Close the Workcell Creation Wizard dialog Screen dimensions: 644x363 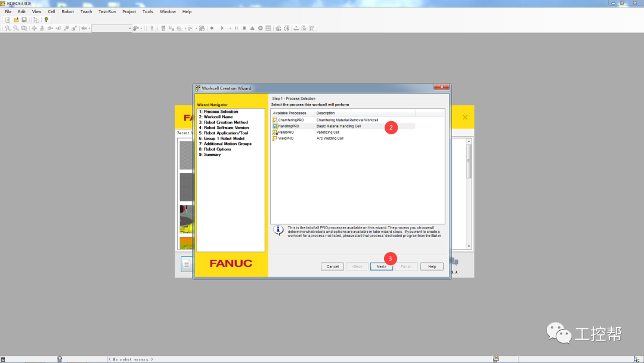tap(441, 87)
